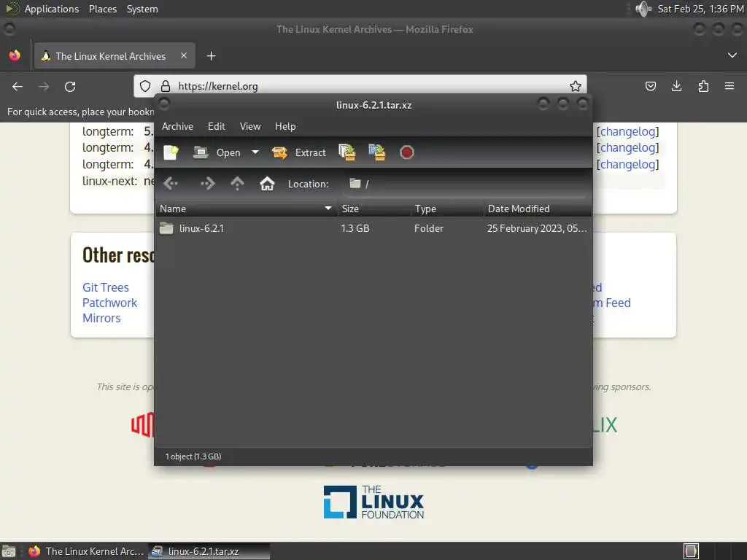Click Firefox back arrow button
The image size is (747, 560).
point(18,87)
